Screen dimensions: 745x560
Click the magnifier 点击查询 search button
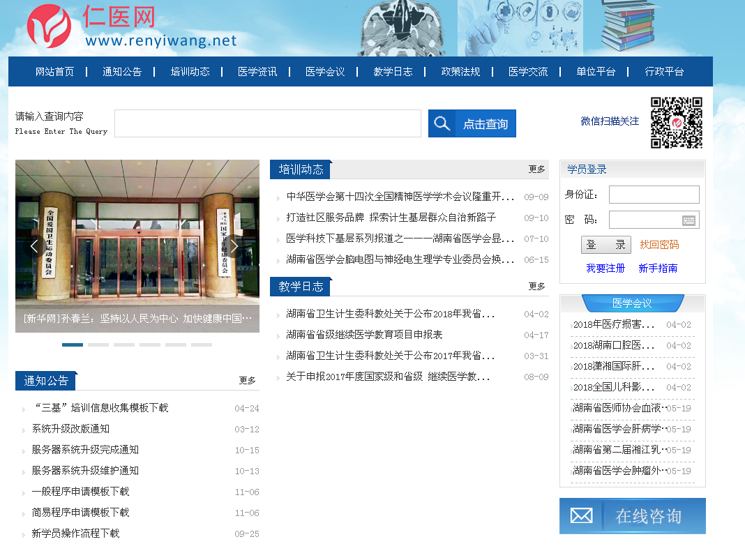[472, 123]
